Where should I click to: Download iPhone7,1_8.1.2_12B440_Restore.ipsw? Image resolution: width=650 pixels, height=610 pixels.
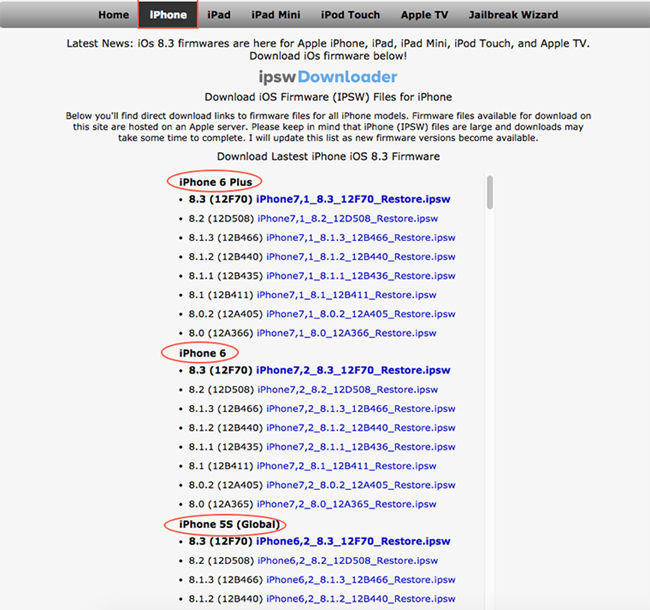(x=361, y=257)
